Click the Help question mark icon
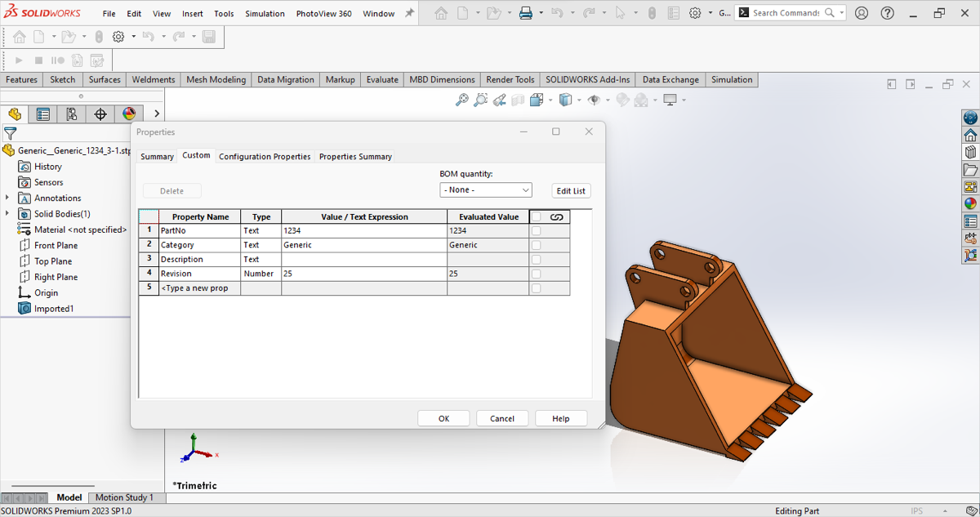 (x=888, y=13)
